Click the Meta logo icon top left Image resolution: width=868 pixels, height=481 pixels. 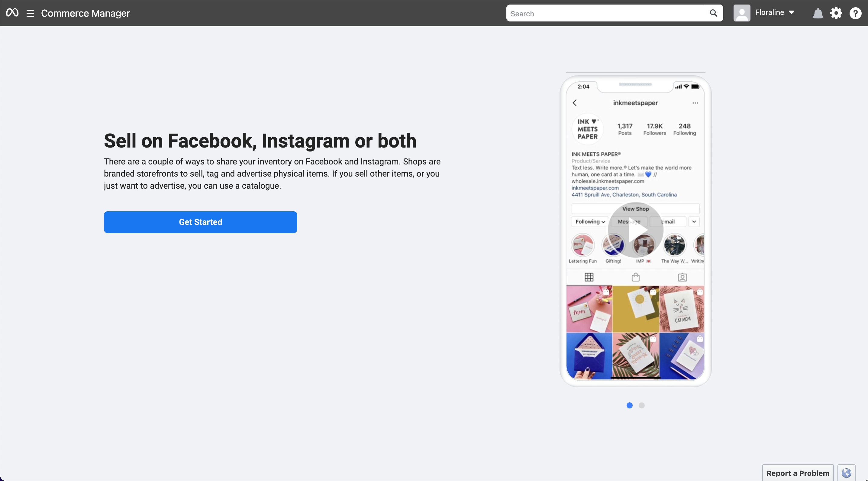pyautogui.click(x=12, y=12)
